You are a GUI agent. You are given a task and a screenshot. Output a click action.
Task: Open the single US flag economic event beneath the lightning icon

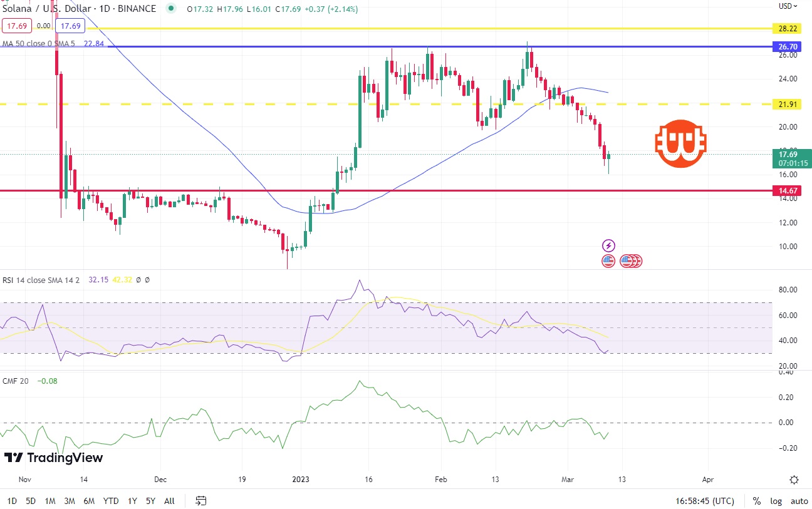pyautogui.click(x=608, y=261)
